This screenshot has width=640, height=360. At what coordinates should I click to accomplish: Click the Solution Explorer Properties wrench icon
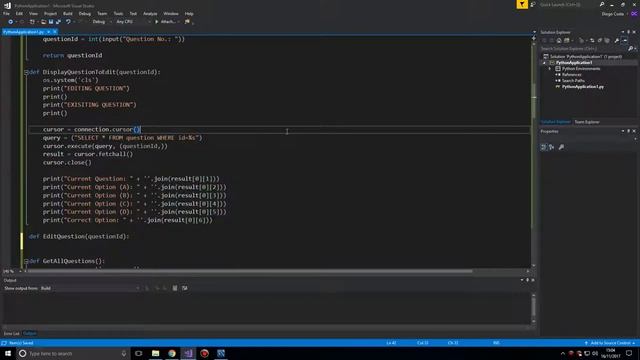click(x=617, y=40)
